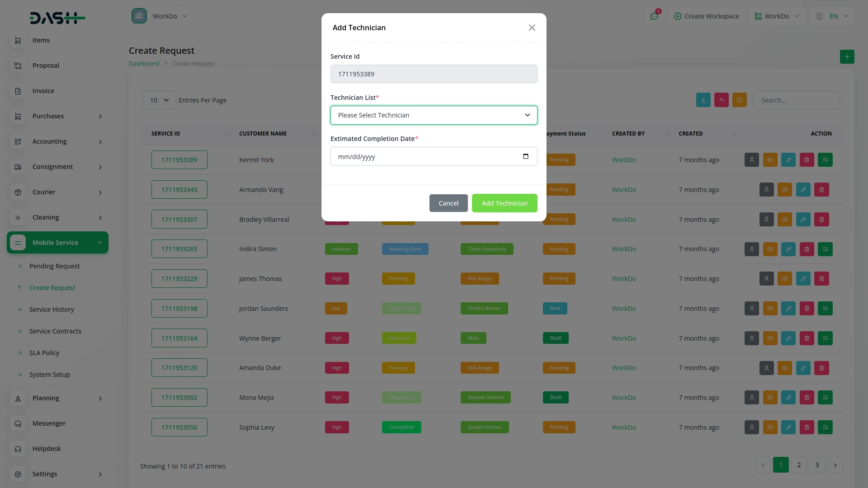Click the edit pencil for Mona Mejia
Viewport: 868px width, 488px height.
click(x=788, y=398)
